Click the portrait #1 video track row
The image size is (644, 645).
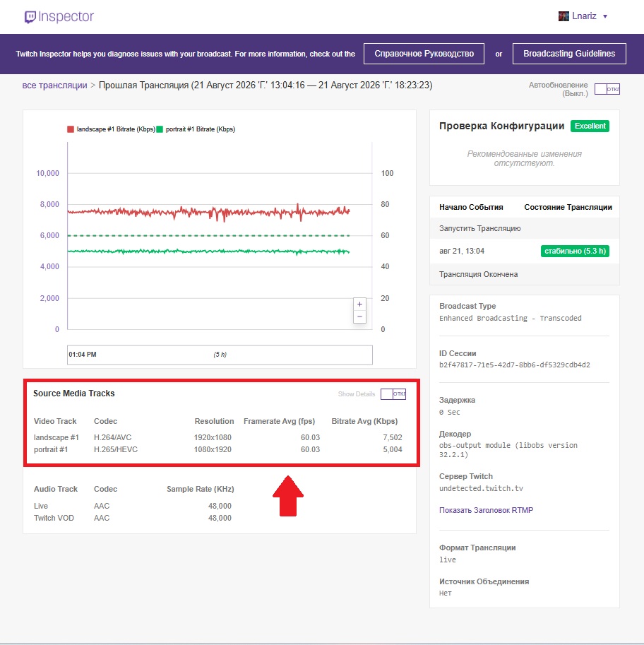(x=218, y=449)
